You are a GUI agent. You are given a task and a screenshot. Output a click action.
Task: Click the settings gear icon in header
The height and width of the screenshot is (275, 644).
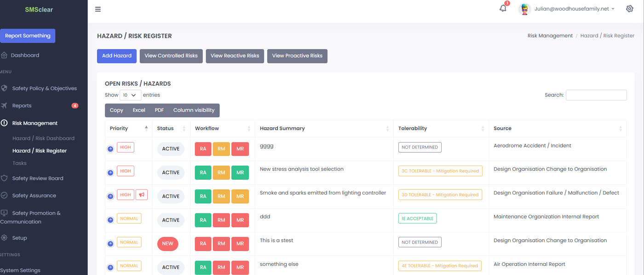[629, 9]
